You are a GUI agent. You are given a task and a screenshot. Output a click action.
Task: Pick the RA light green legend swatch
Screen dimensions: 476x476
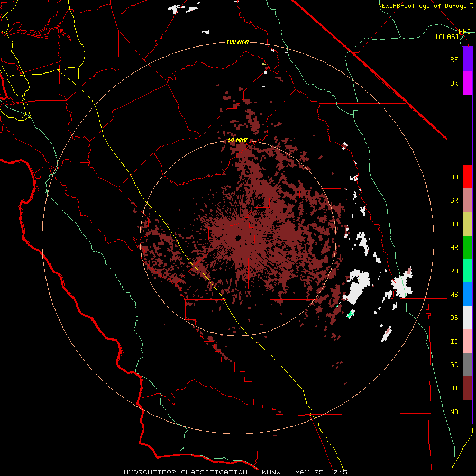coord(467,271)
